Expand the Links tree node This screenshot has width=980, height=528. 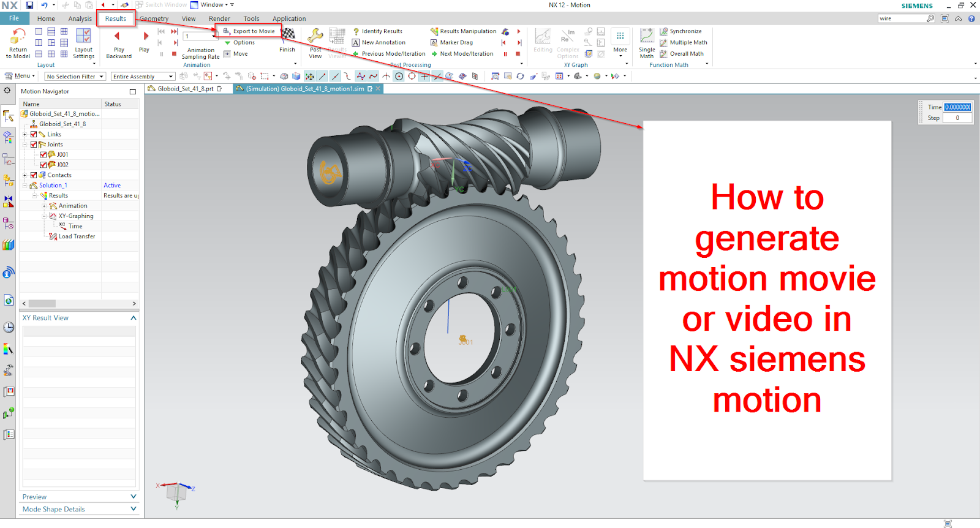[25, 134]
